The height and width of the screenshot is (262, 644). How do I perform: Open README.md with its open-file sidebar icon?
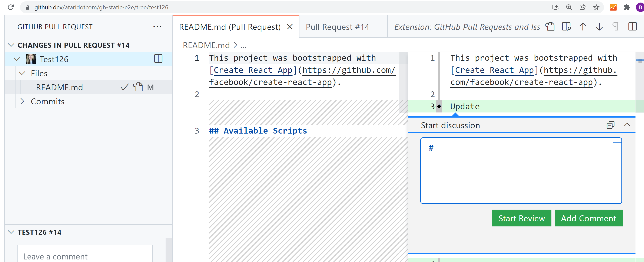tap(138, 87)
